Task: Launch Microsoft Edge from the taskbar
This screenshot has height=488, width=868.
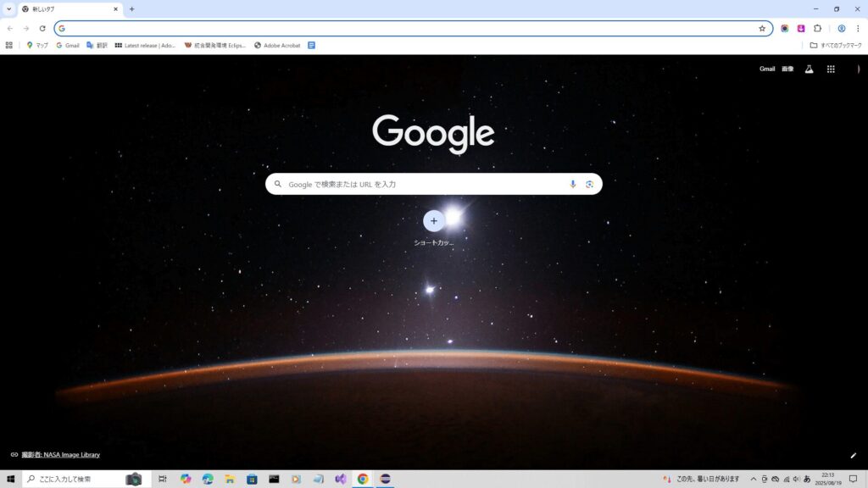Action: [x=208, y=480]
